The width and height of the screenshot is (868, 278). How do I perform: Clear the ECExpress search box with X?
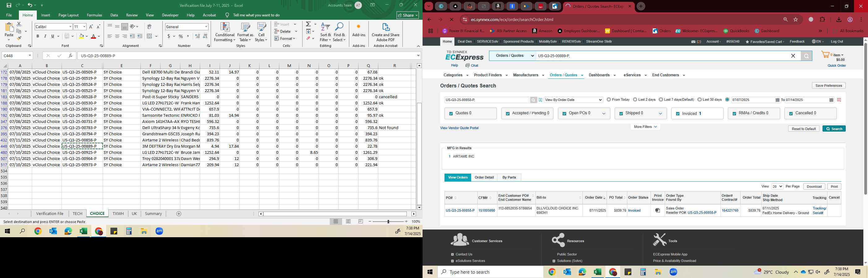[x=793, y=56]
